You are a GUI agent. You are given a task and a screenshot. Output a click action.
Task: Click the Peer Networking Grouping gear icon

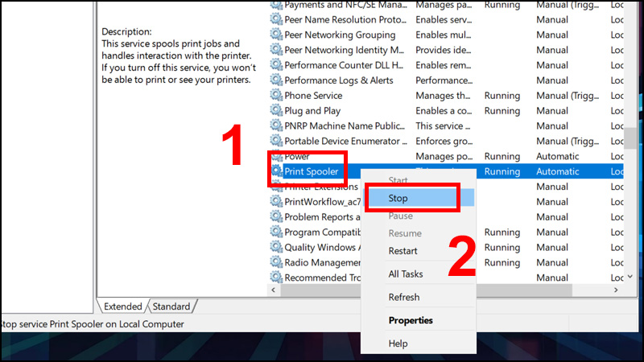coord(277,35)
